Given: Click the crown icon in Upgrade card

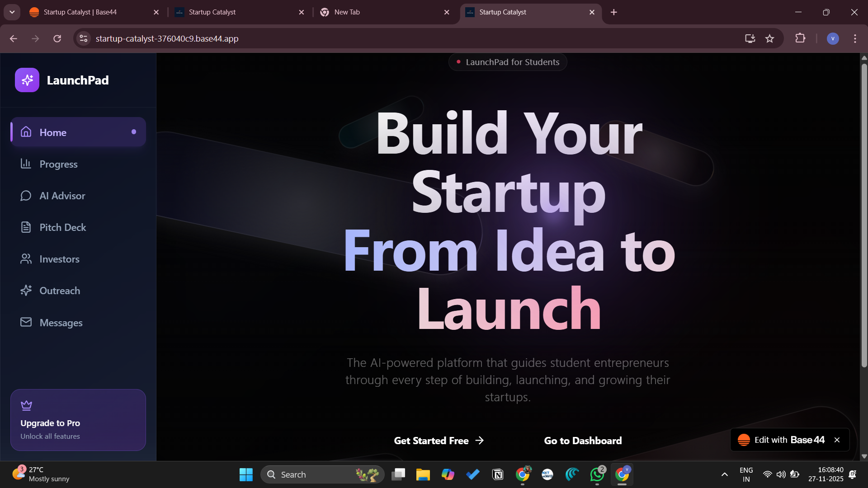Looking at the screenshot, I should click(x=26, y=405).
